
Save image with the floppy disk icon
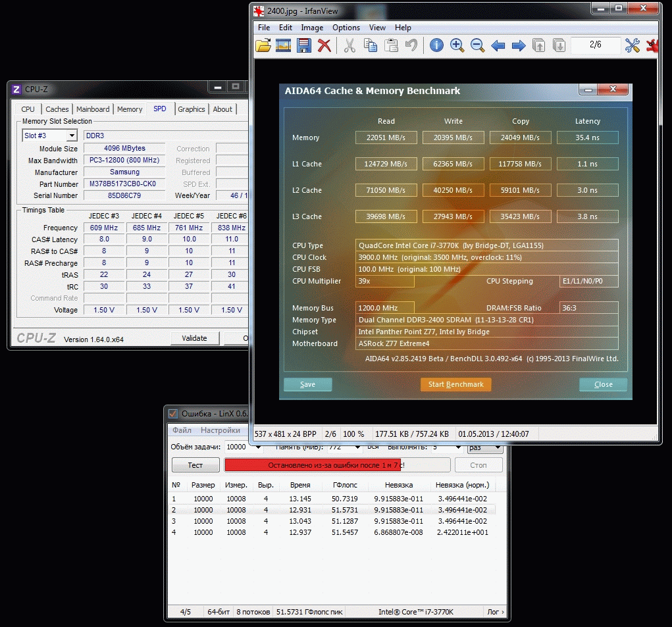304,45
